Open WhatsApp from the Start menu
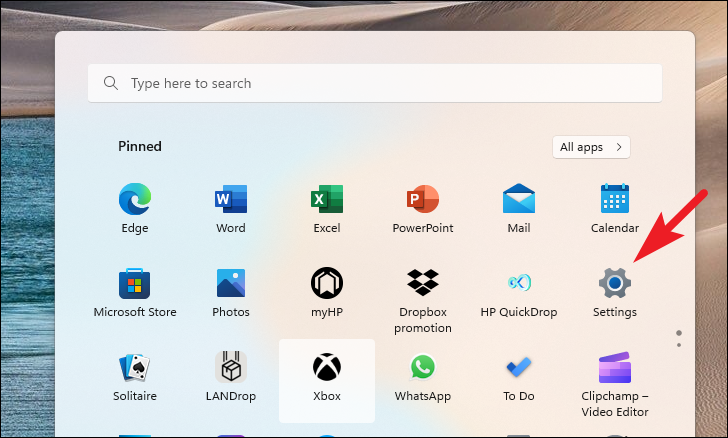 [422, 376]
